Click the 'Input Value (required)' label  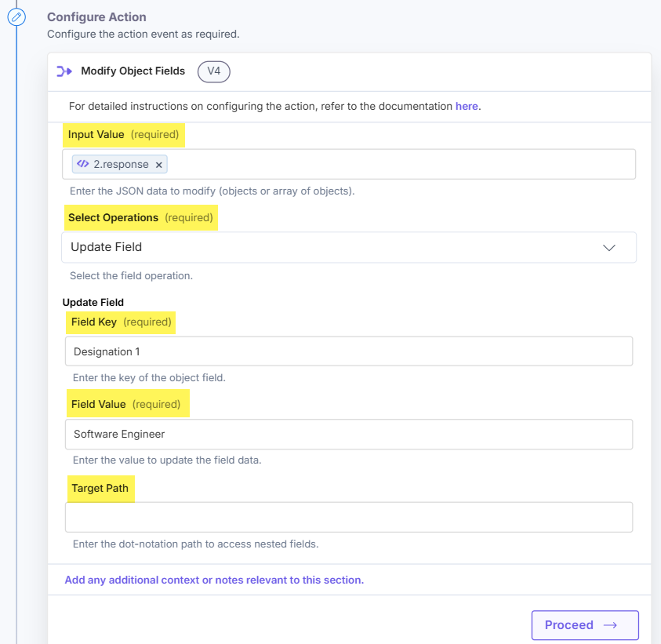123,135
